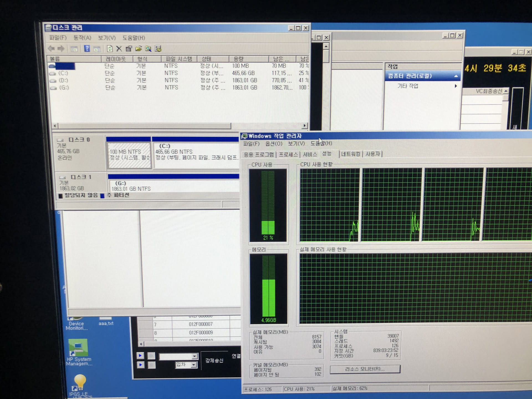
Task: Select the (G:) volume row in list
Action: tap(64, 88)
